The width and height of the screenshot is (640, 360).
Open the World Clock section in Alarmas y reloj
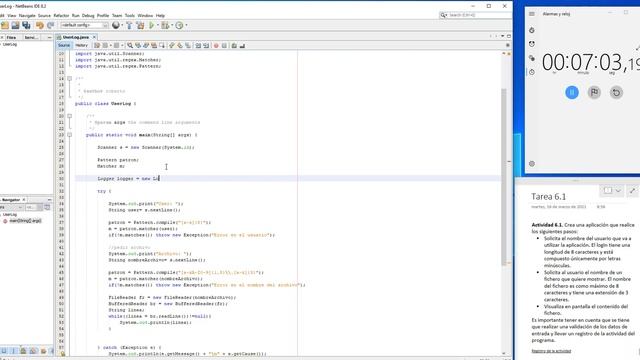[x=531, y=58]
